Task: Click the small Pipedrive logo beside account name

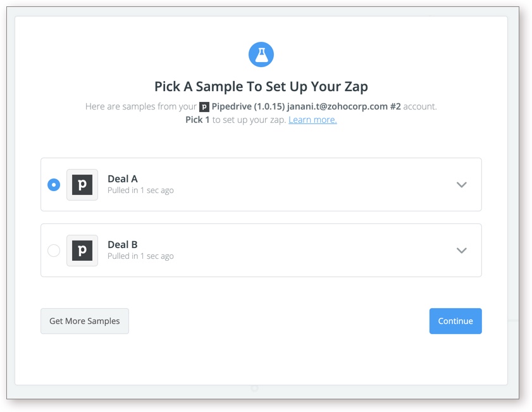Action: (x=204, y=107)
